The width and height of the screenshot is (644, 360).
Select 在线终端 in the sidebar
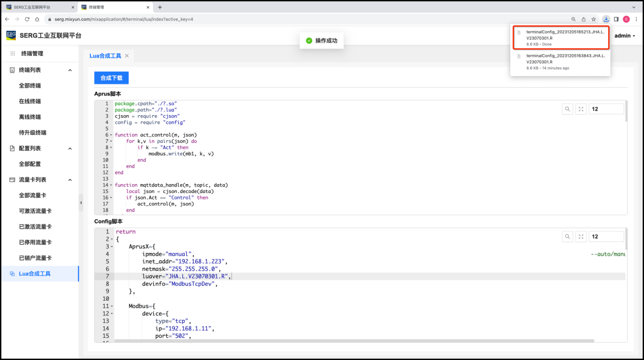(x=30, y=101)
